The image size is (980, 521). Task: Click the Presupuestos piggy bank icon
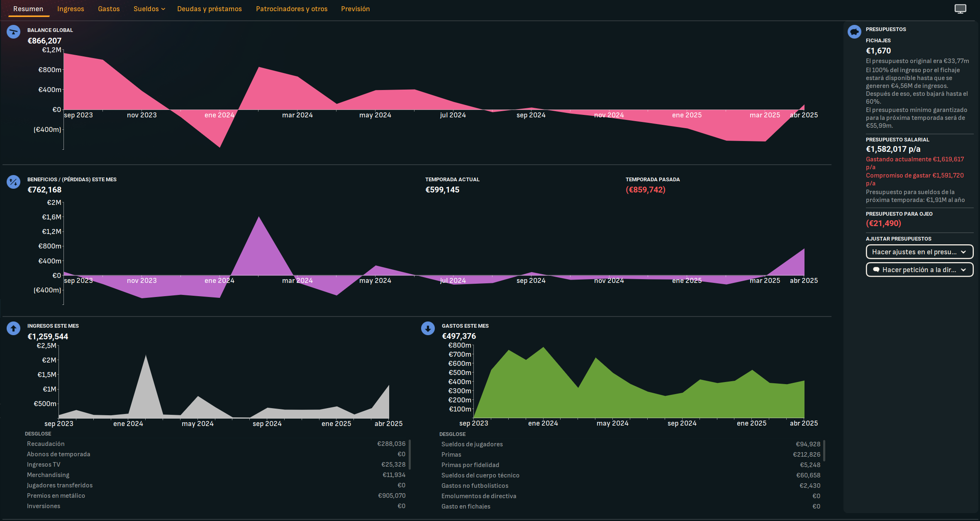[x=854, y=32]
